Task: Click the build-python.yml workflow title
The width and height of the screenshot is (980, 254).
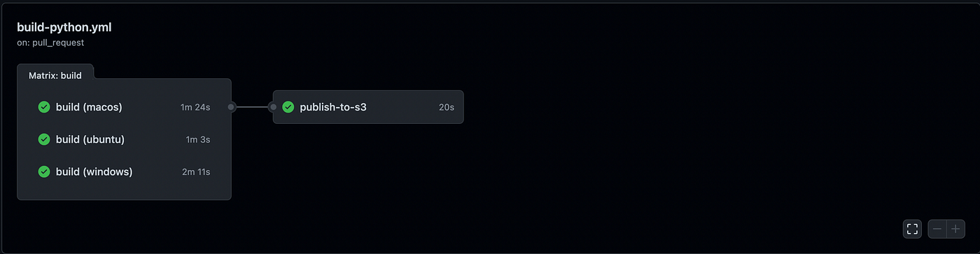Action: coord(64,27)
